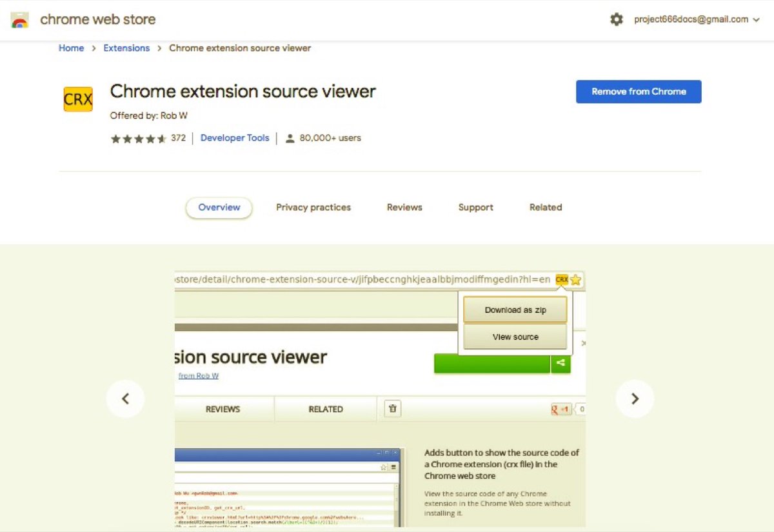The image size is (774, 532).
Task: Click 'Chrome extension source viewer' breadcrumb text
Action: pyautogui.click(x=240, y=48)
